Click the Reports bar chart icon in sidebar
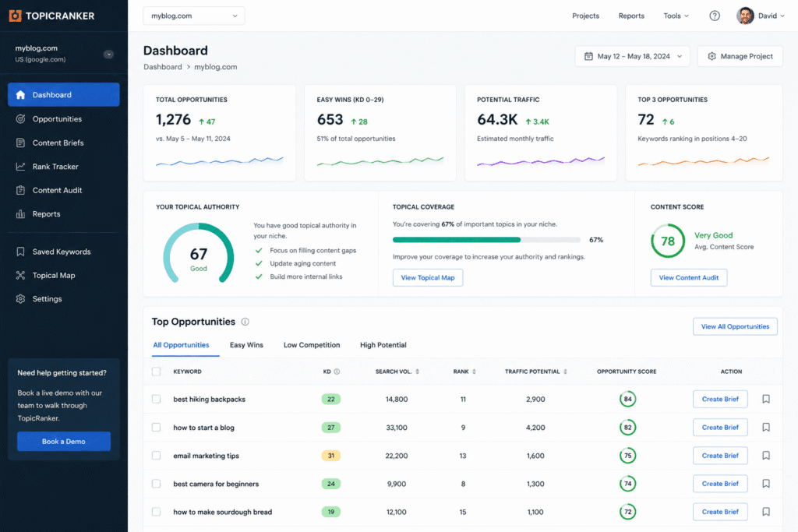This screenshot has height=532, width=798. [20, 214]
